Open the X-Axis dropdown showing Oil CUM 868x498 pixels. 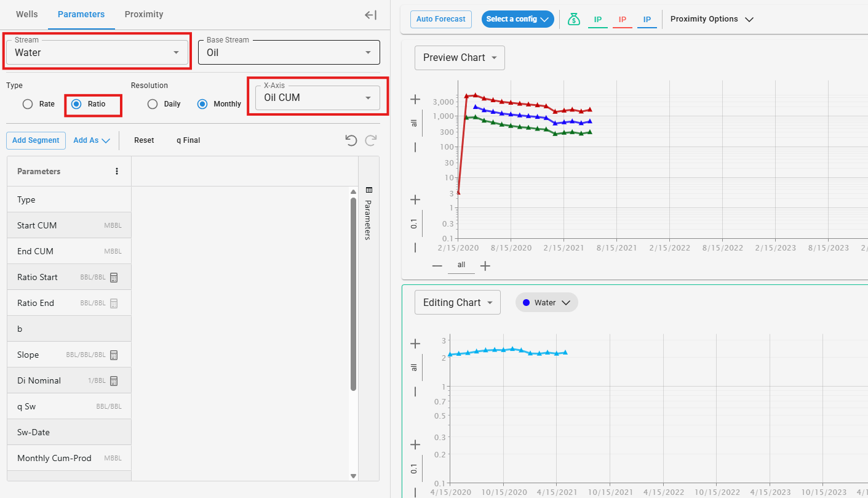point(317,97)
